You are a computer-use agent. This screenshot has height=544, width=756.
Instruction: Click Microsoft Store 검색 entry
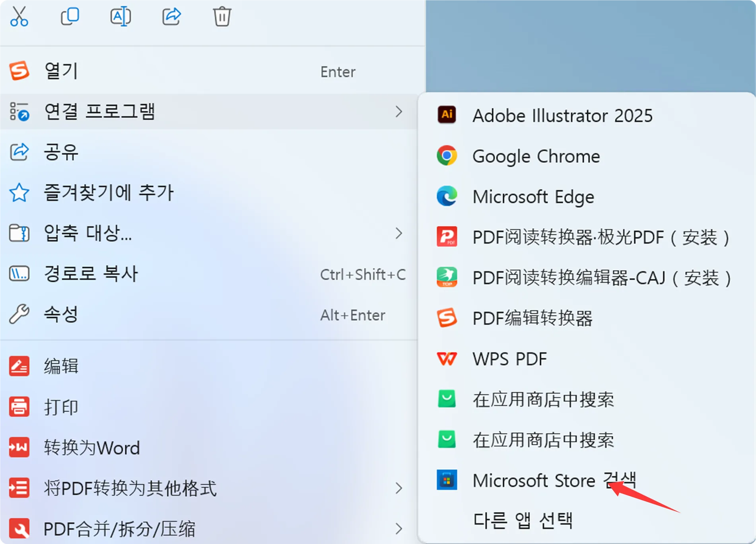(x=587, y=480)
